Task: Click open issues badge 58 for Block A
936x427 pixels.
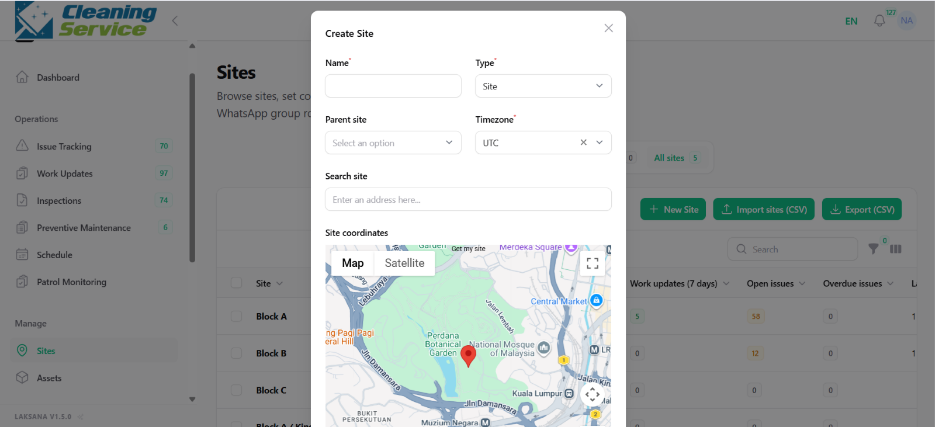Action: [x=755, y=317]
